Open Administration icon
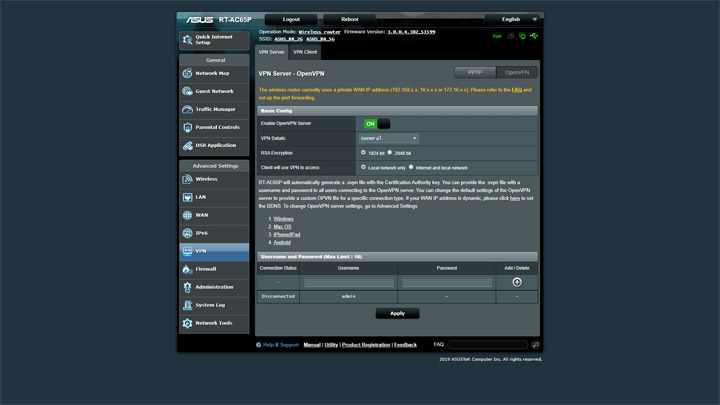 point(187,287)
